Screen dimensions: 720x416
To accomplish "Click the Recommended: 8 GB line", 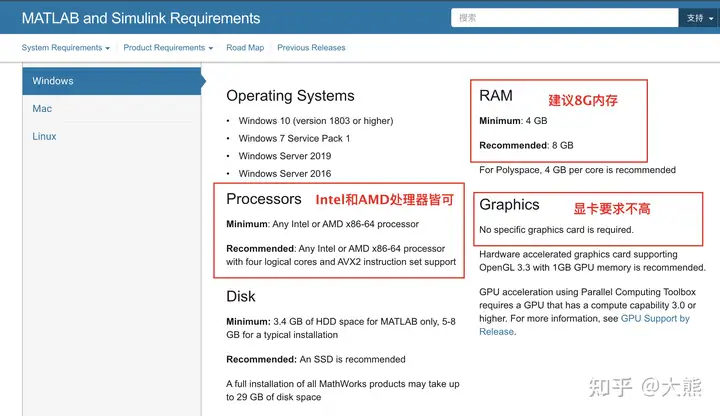I will click(526, 146).
